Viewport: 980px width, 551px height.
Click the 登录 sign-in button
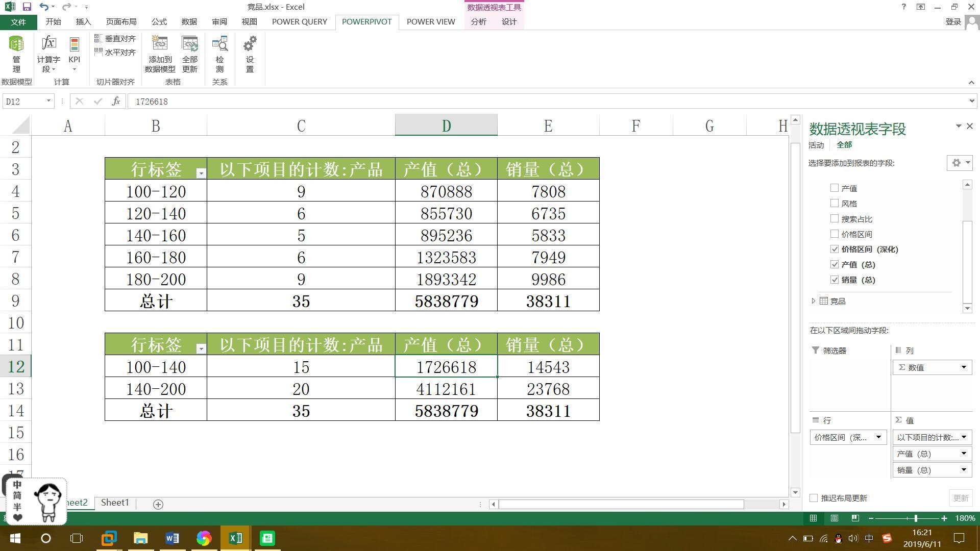[x=953, y=22]
